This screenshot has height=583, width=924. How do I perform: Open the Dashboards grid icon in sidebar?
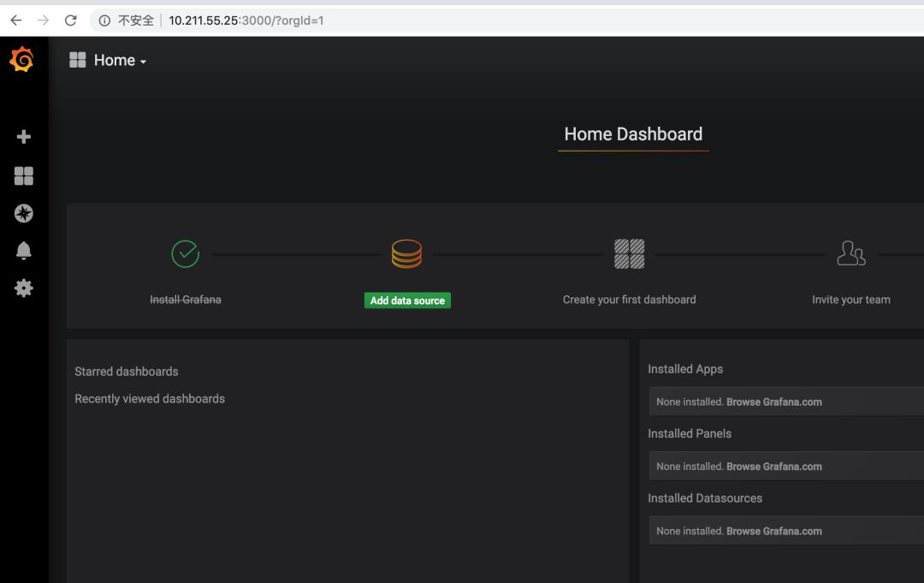click(24, 175)
